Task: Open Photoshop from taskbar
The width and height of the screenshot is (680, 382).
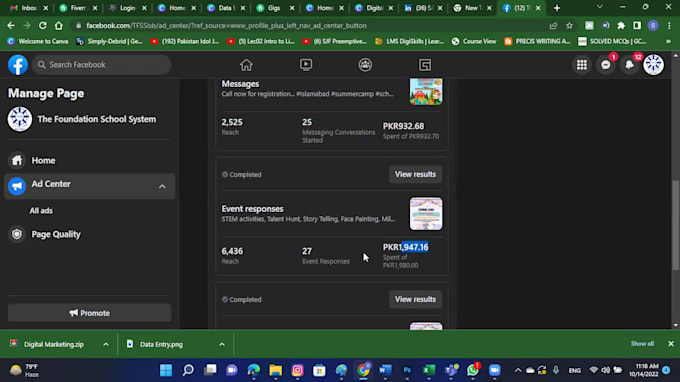Action: [x=407, y=370]
